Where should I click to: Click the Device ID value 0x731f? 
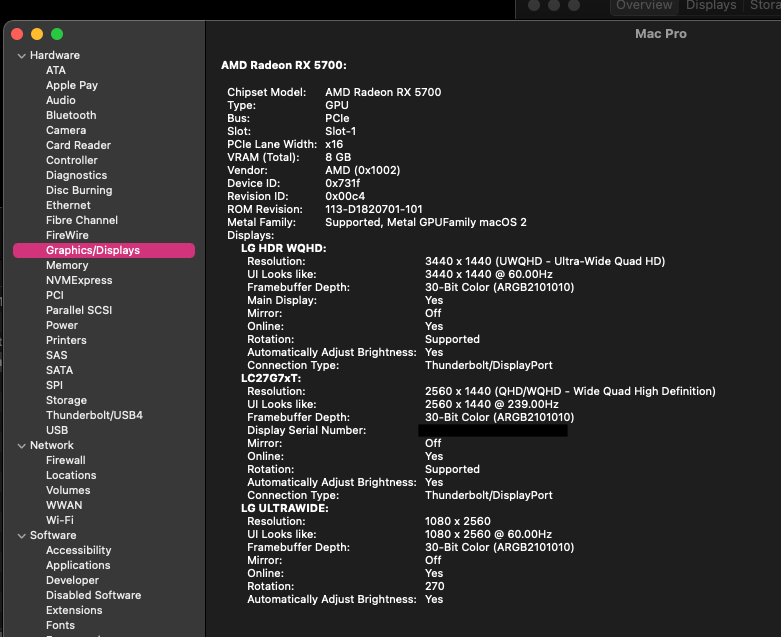343,183
